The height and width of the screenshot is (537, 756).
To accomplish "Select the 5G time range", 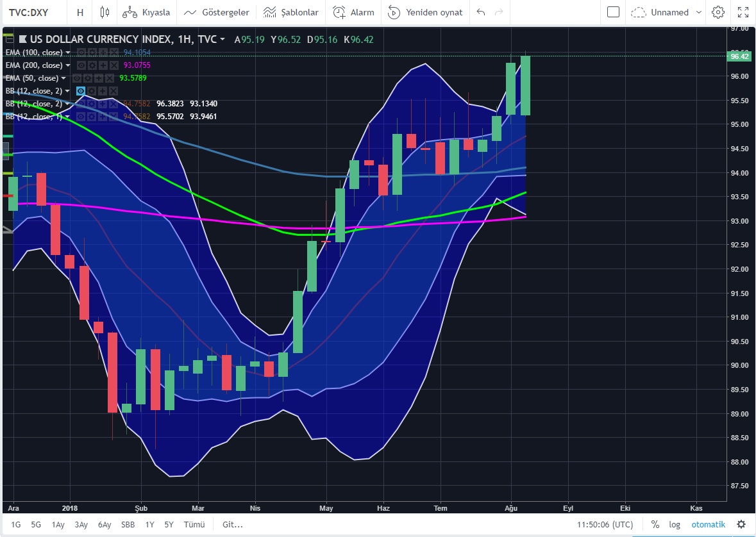I will pos(36,524).
